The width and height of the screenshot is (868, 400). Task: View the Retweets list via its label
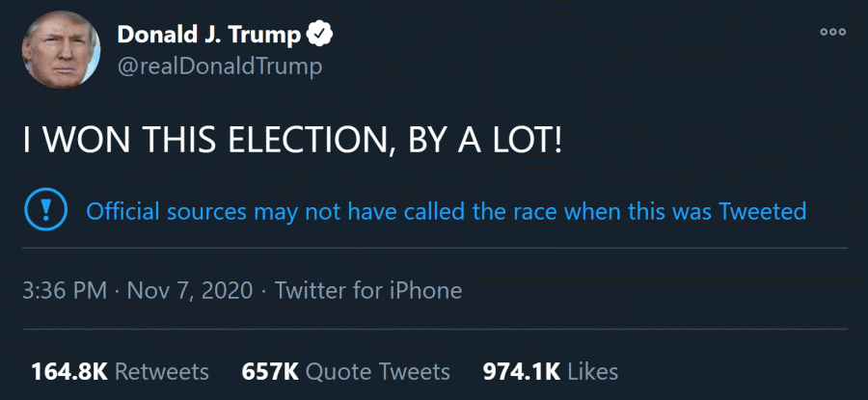coord(160,371)
